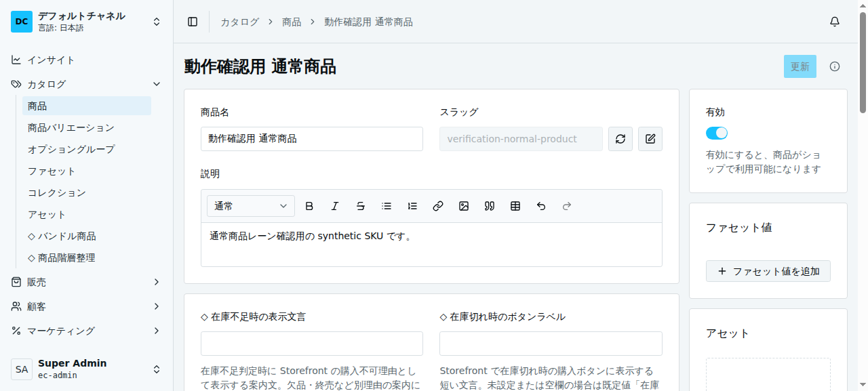Expand the マーケティング menu section
The width and height of the screenshot is (868, 391).
pos(87,331)
